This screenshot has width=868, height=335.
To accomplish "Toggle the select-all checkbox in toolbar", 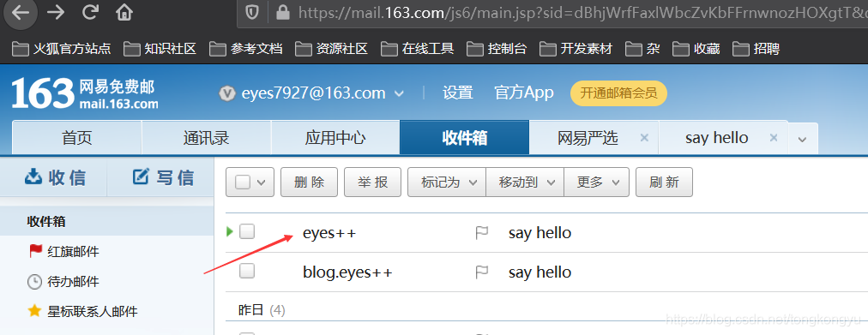I will (243, 182).
